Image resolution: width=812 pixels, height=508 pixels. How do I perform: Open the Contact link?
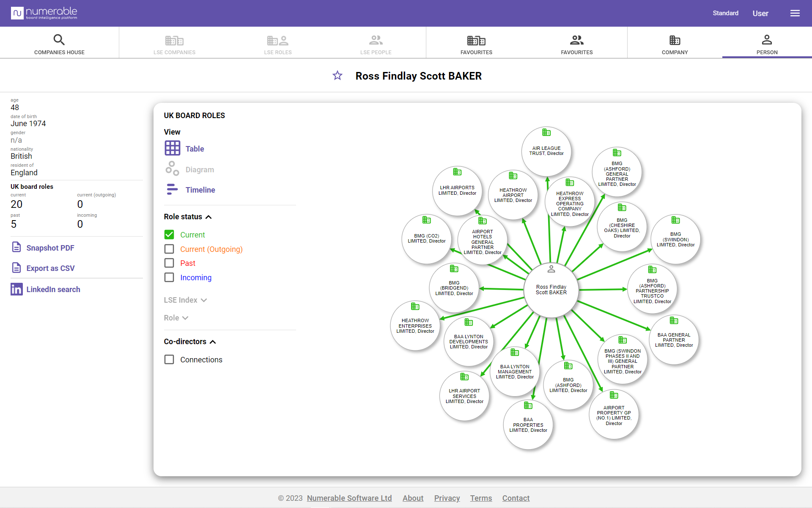coord(516,498)
